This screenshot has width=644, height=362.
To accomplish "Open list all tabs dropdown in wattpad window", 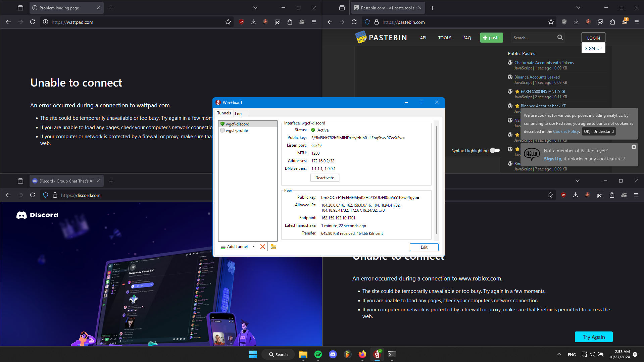I will tap(255, 8).
